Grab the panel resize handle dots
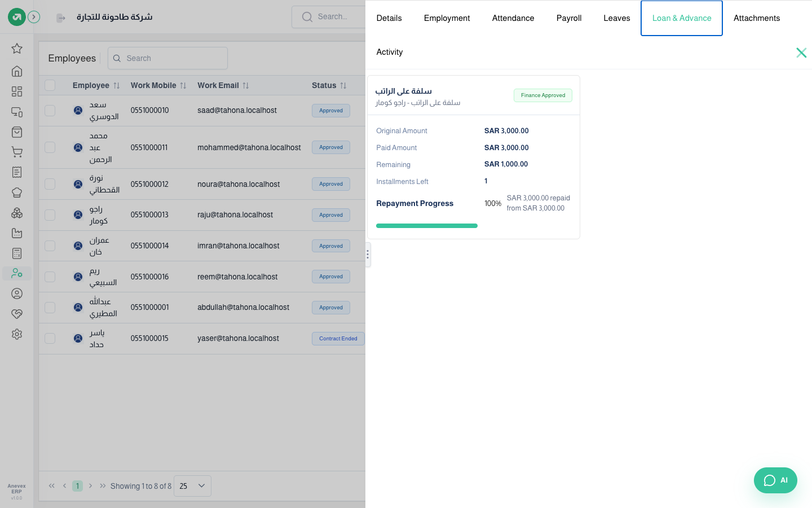The width and height of the screenshot is (812, 508). pos(368,255)
